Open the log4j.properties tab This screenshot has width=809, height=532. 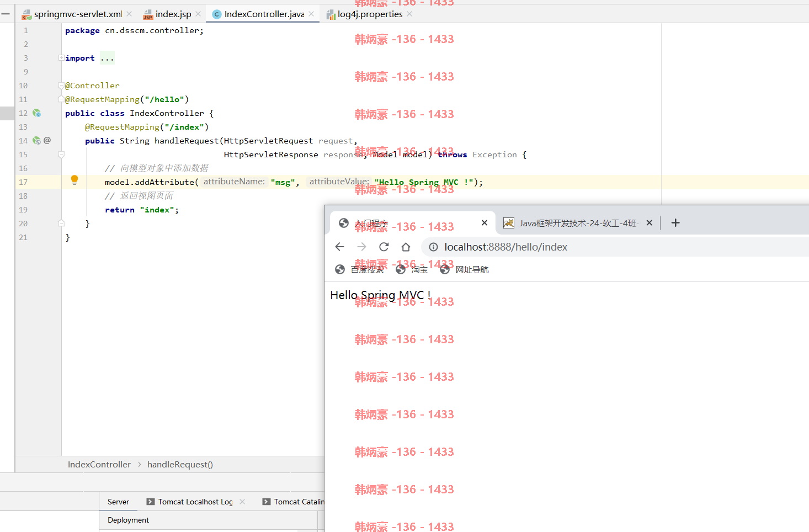pos(370,14)
